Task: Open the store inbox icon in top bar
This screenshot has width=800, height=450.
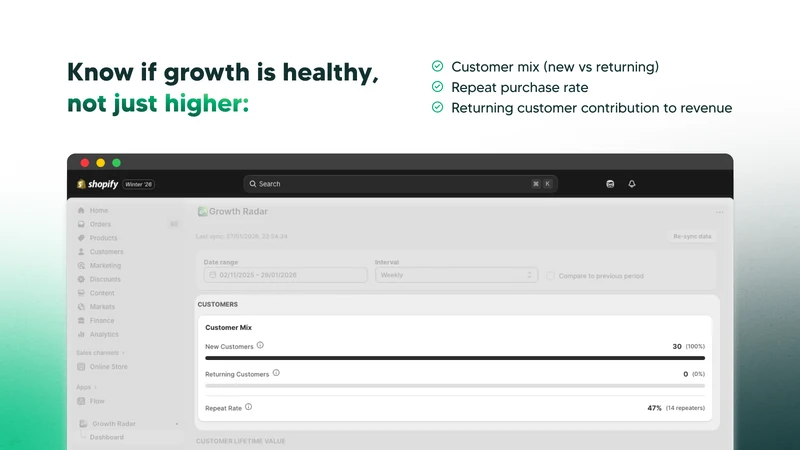Action: (610, 184)
